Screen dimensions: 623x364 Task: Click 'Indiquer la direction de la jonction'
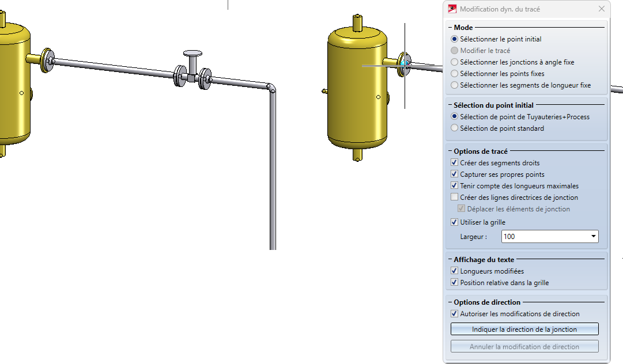[x=524, y=329]
